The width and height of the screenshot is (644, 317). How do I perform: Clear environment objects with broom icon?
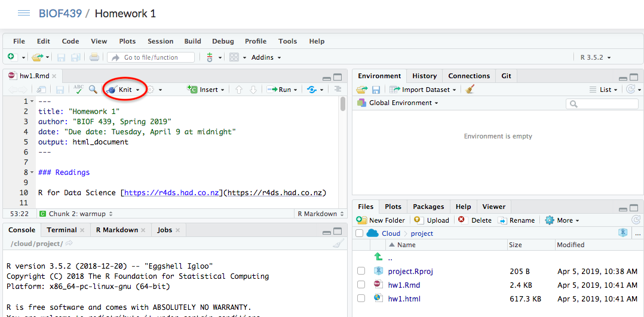pyautogui.click(x=471, y=89)
